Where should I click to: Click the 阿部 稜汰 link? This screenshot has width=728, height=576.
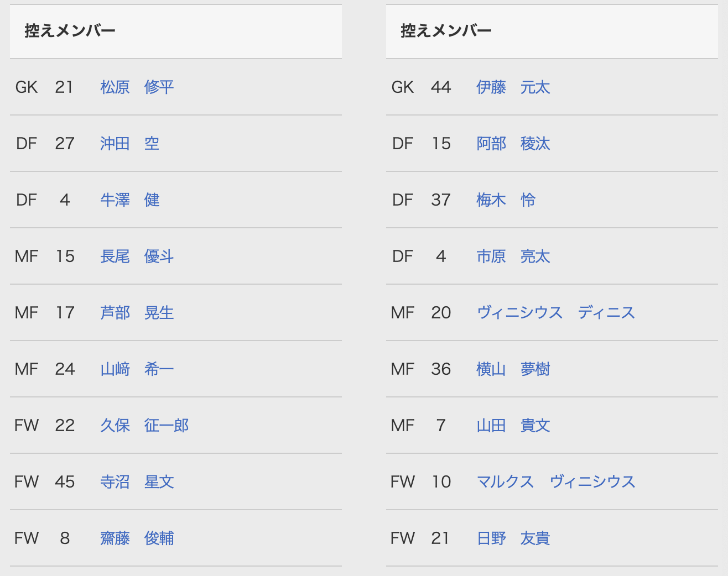pyautogui.click(x=513, y=144)
